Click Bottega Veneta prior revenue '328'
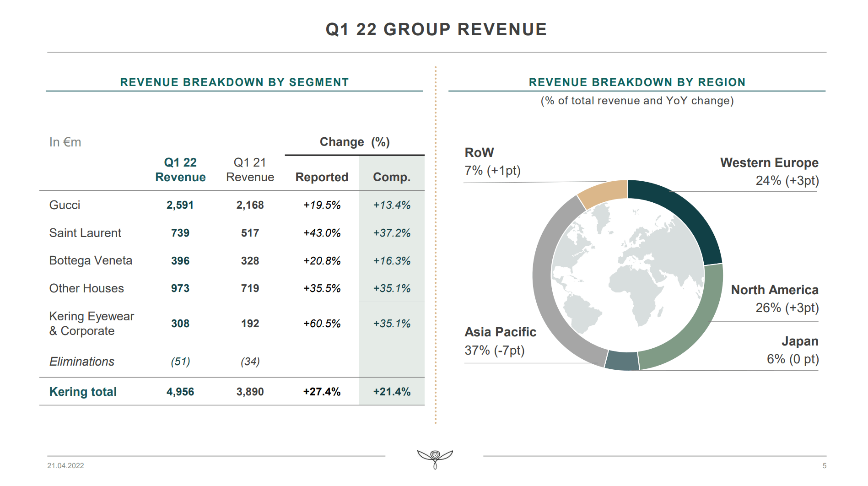This screenshot has height=486, width=868. click(x=250, y=261)
